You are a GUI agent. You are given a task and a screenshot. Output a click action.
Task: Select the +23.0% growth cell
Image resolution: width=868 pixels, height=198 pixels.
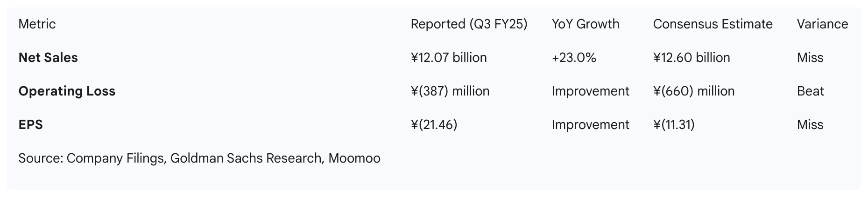point(574,58)
